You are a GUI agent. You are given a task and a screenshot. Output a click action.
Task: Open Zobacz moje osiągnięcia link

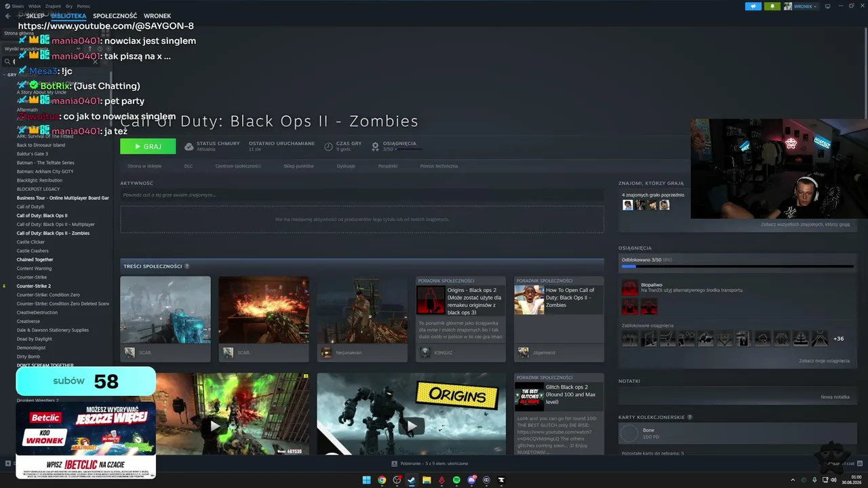coord(824,361)
